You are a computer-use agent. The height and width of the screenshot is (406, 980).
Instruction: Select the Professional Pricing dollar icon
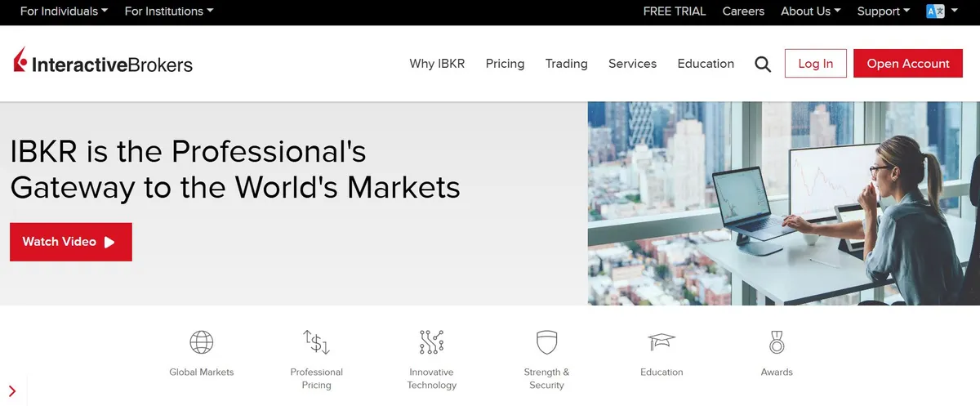[x=316, y=341]
